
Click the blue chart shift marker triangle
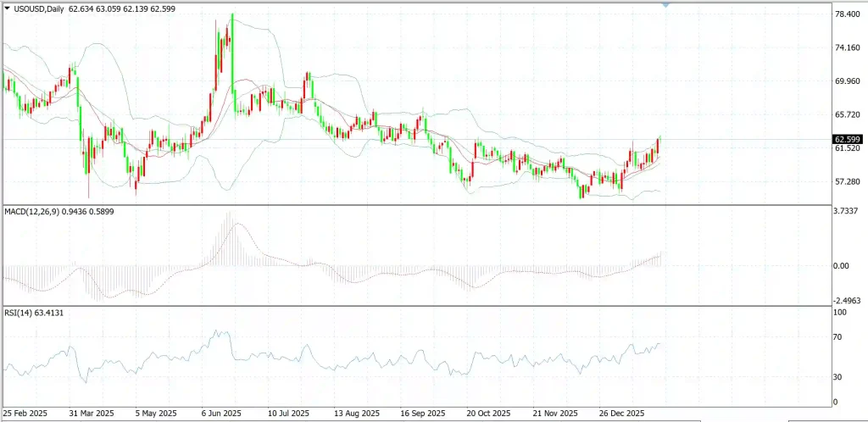(x=665, y=4)
